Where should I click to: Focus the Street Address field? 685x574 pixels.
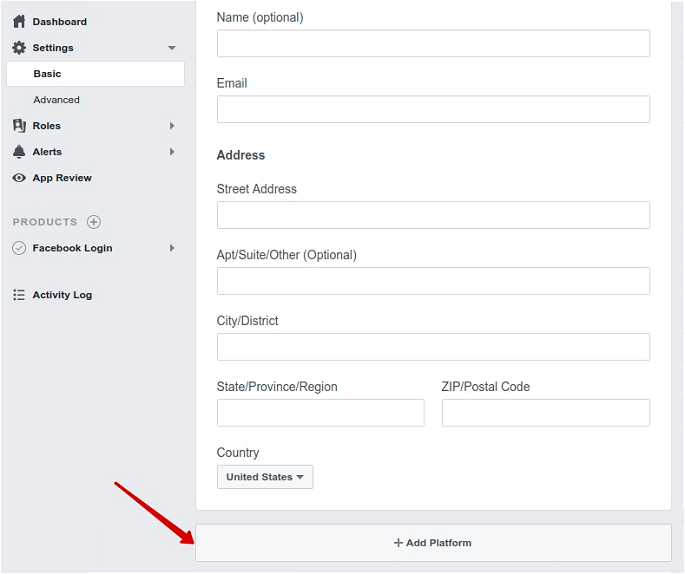tap(433, 215)
